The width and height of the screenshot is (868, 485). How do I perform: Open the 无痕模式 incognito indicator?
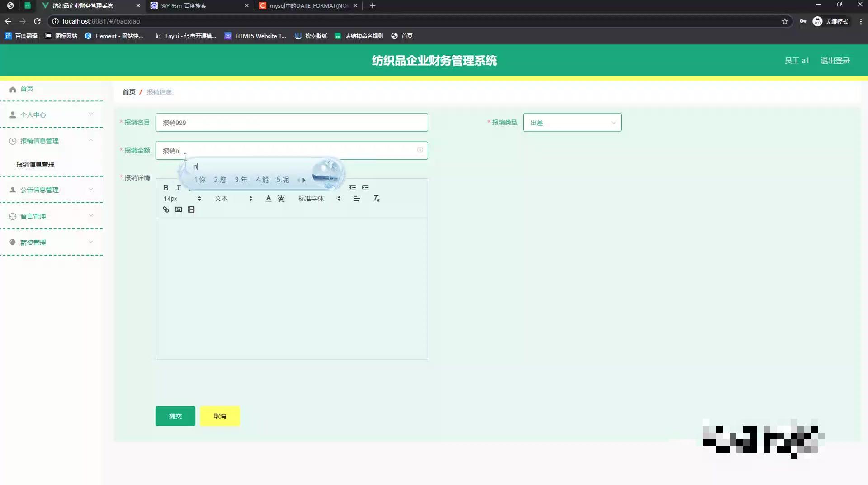click(x=830, y=21)
